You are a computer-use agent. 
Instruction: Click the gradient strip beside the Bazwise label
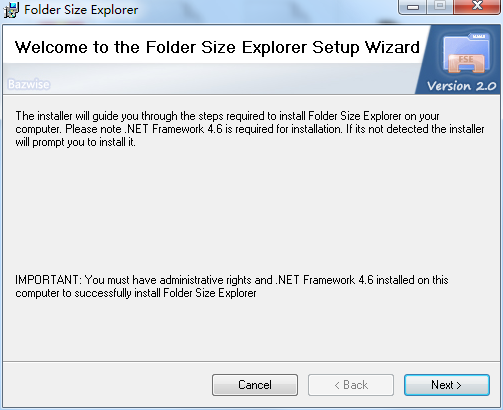click(233, 80)
